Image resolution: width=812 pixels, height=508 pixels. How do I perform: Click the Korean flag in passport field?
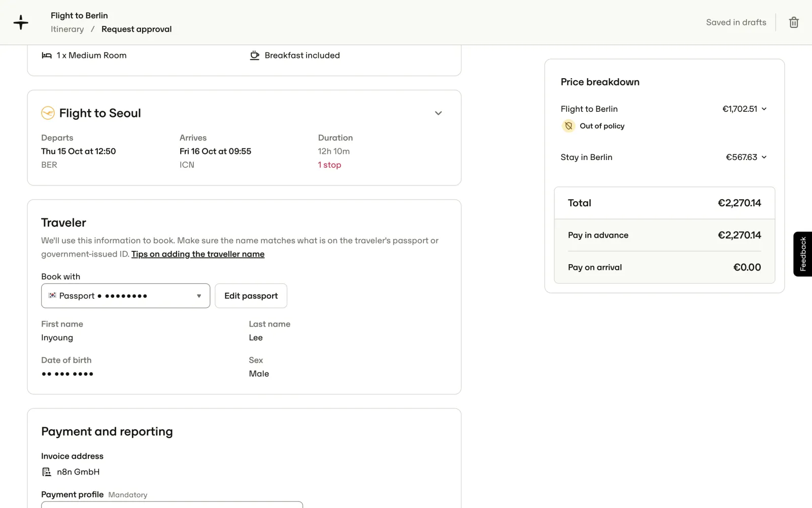(x=52, y=295)
